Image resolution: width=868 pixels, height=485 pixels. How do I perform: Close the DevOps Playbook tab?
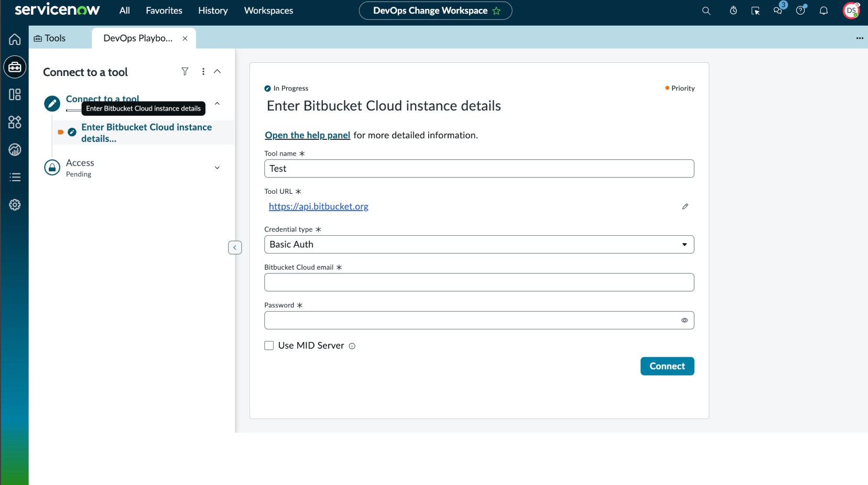coord(185,38)
